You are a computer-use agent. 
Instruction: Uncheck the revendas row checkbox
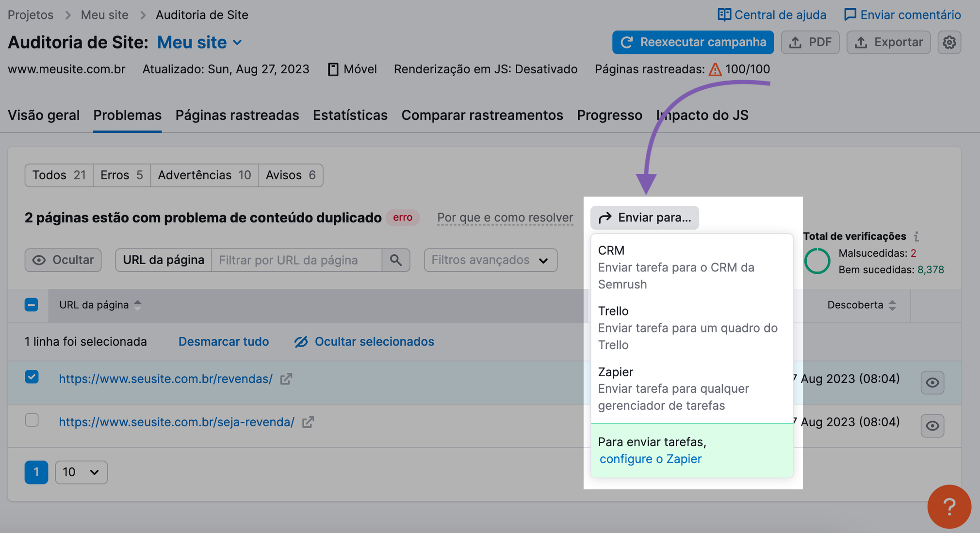click(32, 377)
